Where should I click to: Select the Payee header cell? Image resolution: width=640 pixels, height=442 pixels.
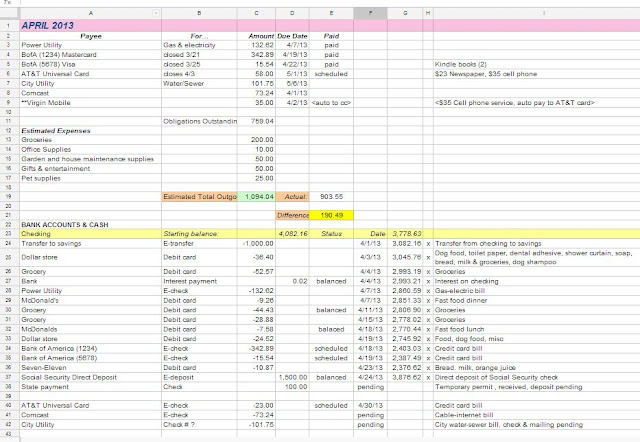[91, 36]
